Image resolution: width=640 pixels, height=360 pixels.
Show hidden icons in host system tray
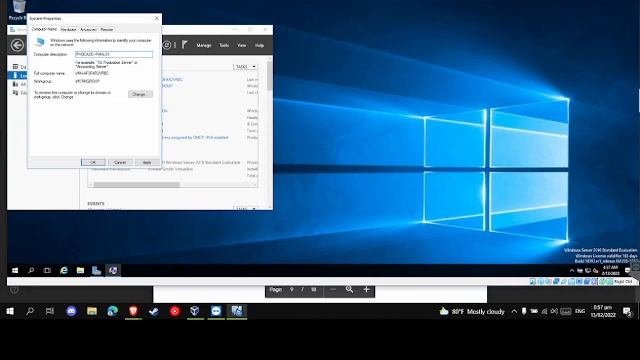tap(514, 311)
